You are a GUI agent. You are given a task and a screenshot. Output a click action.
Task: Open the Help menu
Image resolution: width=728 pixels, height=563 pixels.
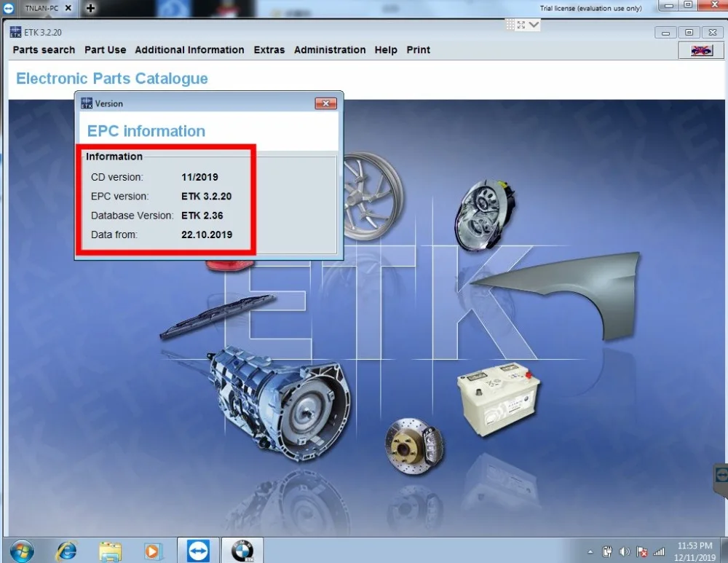click(386, 50)
